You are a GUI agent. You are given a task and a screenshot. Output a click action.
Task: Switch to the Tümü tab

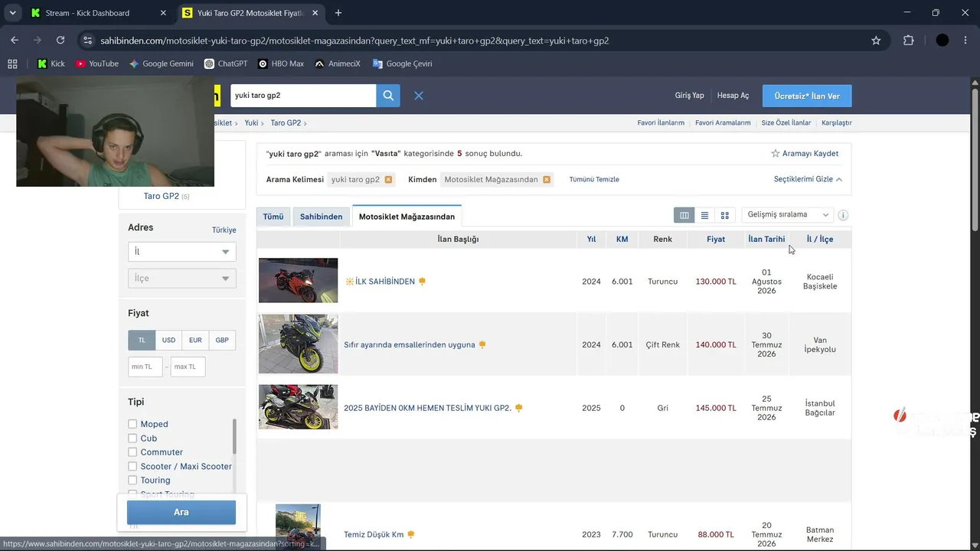pyautogui.click(x=273, y=217)
